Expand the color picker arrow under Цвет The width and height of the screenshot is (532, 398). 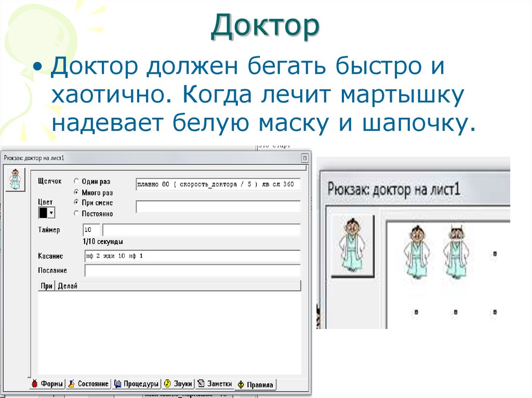coord(51,213)
